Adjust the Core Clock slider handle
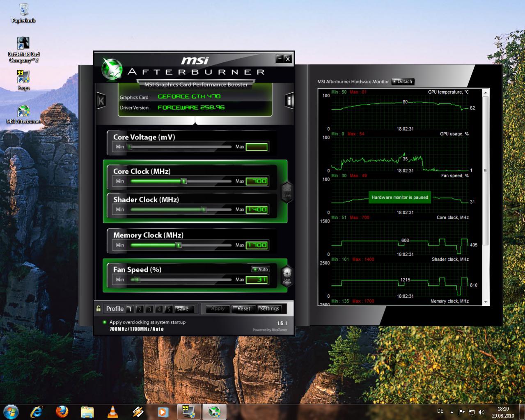 (184, 181)
